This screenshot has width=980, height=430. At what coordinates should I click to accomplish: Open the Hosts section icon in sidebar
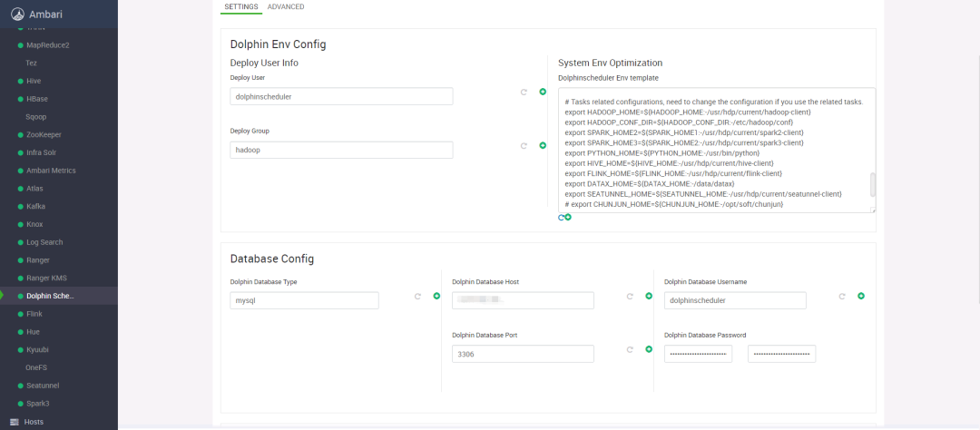(15, 422)
